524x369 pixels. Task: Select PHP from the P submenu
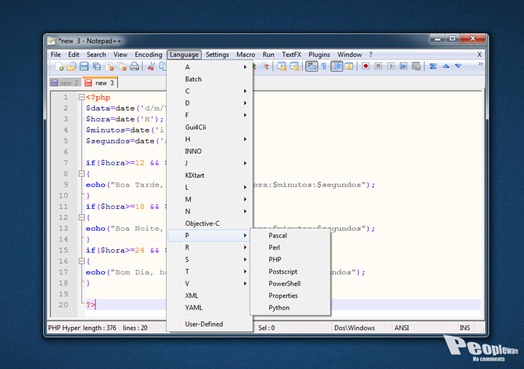[x=290, y=260]
